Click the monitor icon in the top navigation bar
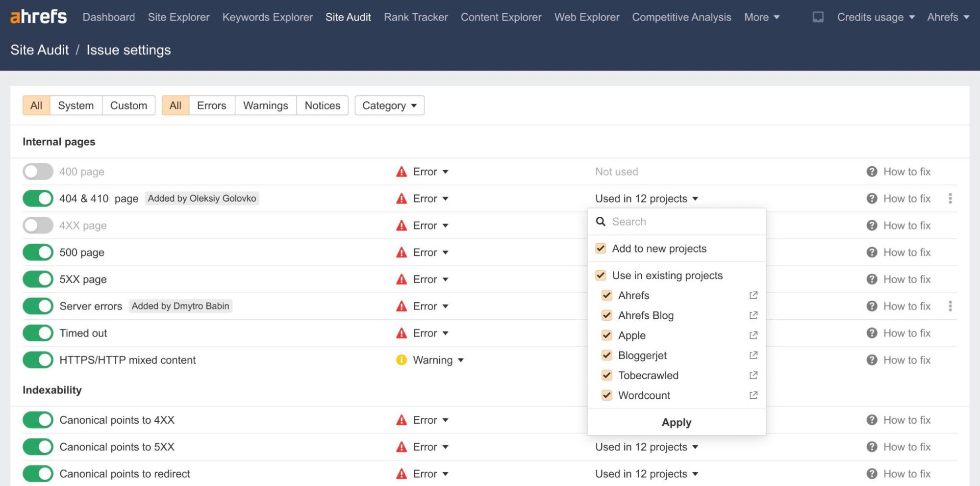 coord(817,17)
